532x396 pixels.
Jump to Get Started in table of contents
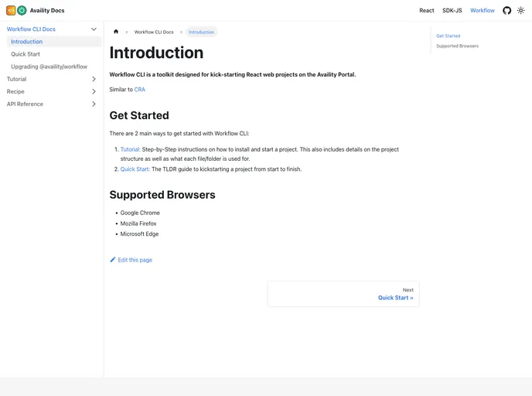tap(448, 36)
